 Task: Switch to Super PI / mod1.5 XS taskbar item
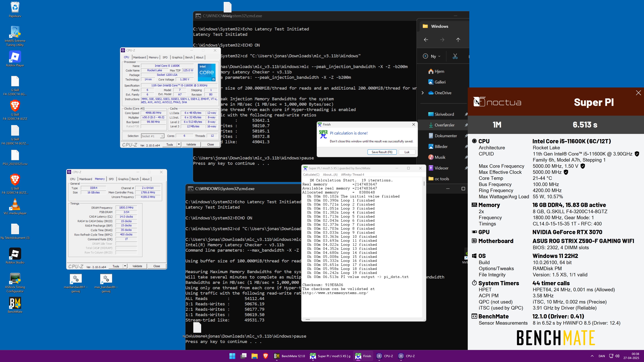(330, 356)
